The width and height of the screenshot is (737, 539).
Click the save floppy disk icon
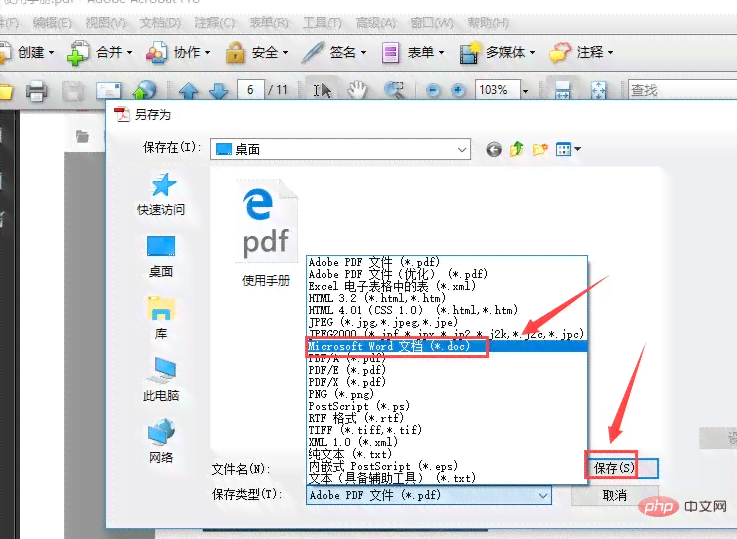(73, 90)
